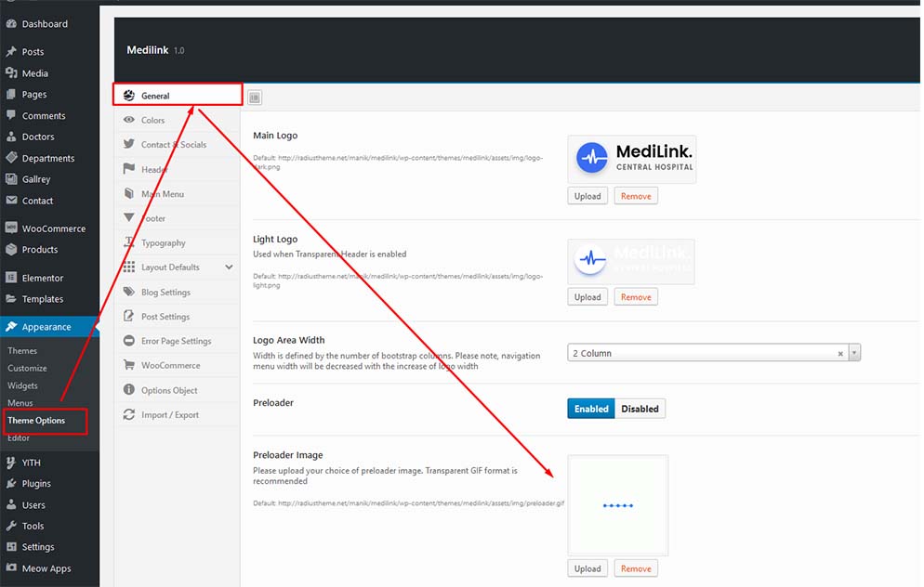Enable the Preloader option
This screenshot has width=924, height=587.
point(591,409)
